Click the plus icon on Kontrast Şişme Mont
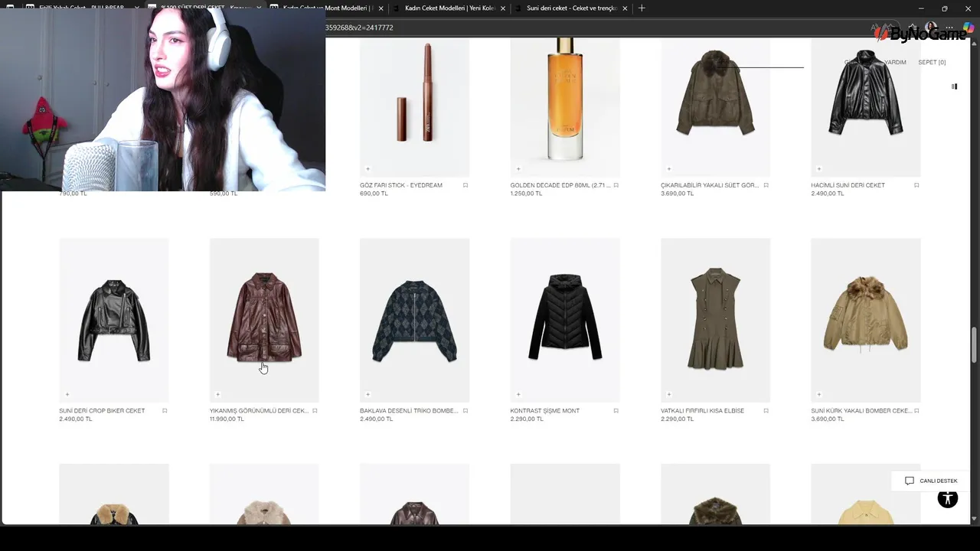Screen dimensions: 980x551 point(518,395)
